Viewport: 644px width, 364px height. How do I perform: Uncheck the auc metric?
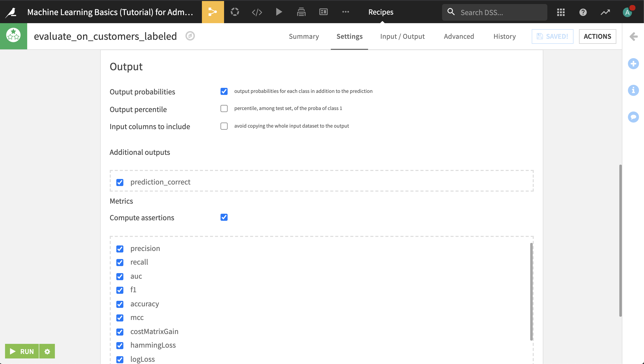tap(120, 276)
